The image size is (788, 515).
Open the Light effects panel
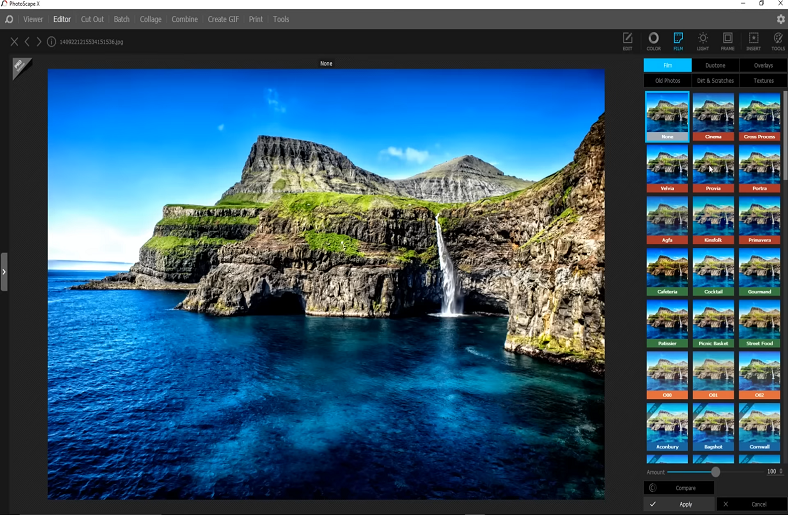pos(703,41)
